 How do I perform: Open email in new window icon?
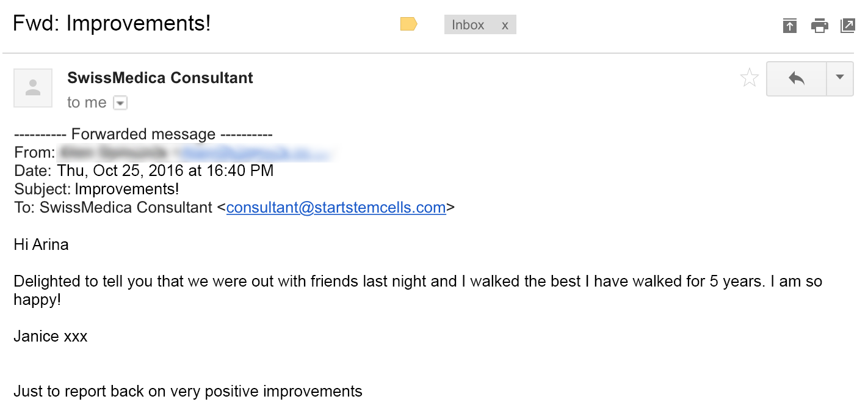[x=848, y=26]
